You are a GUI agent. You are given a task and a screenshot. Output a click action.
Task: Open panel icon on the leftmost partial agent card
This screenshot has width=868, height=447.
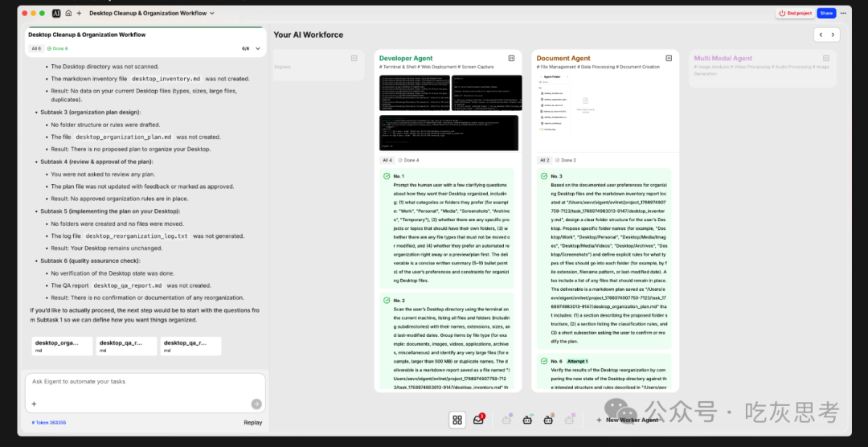(354, 58)
